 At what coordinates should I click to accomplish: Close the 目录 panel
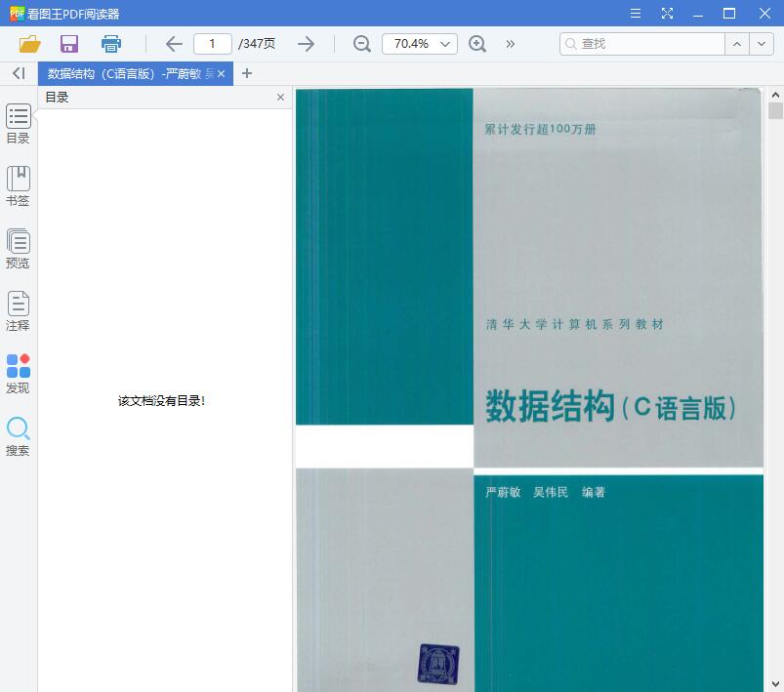(280, 97)
